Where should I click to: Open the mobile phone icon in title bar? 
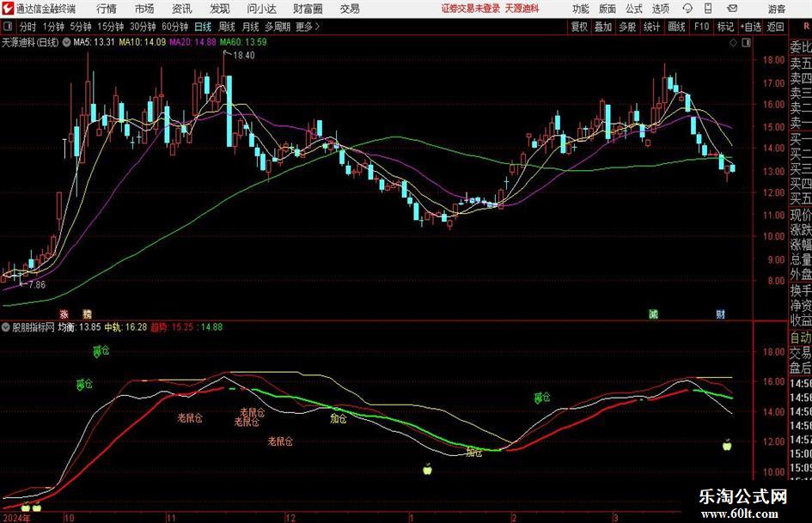[x=708, y=9]
